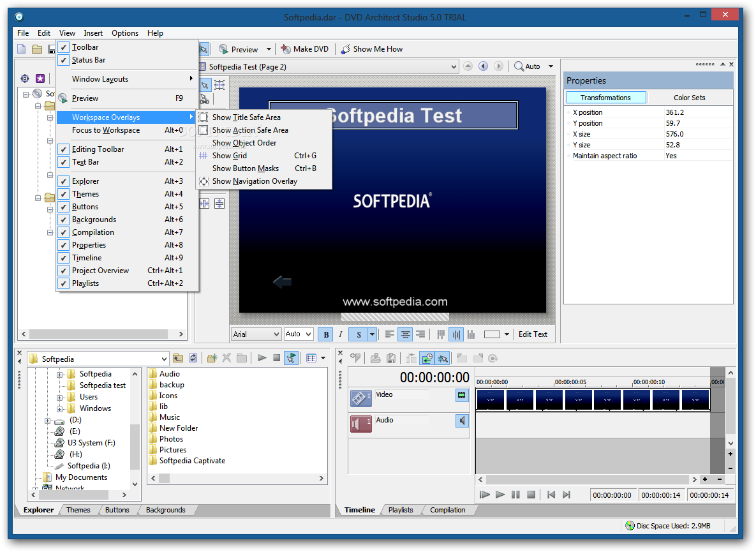
Task: Click the Video track film icon
Action: coord(360,398)
